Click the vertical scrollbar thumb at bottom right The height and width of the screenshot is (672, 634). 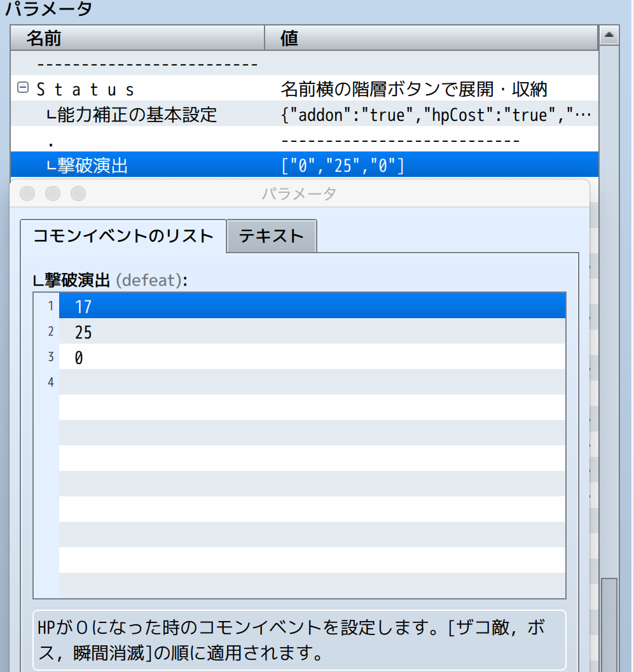[x=609, y=624]
